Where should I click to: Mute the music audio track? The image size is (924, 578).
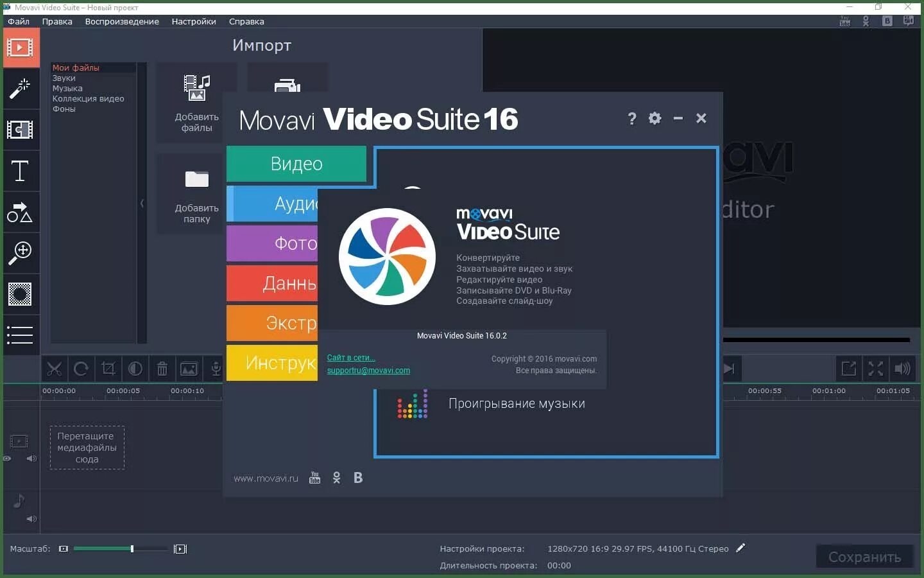[x=31, y=519]
